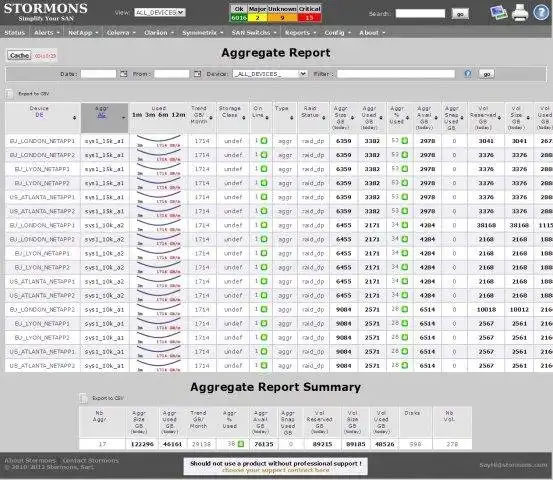
Task: Open the help question mark icon
Action: [541, 12]
